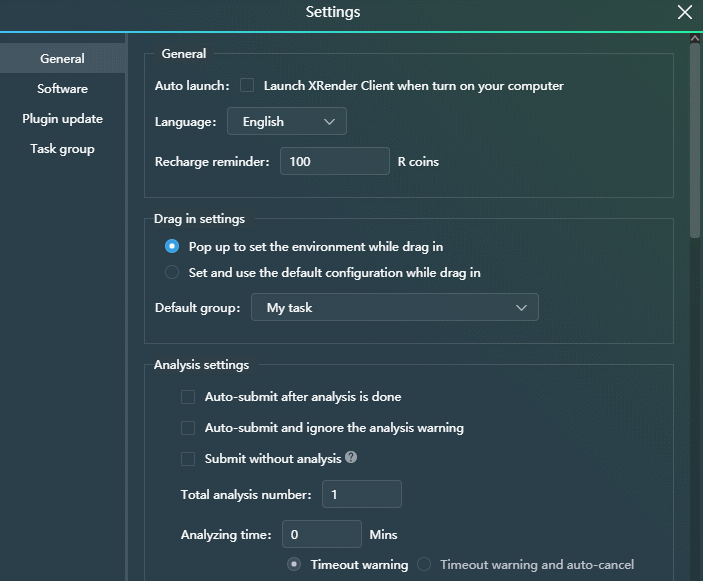Check Auto-submit after analysis is done
Screen dimensions: 703x581
click(x=188, y=397)
